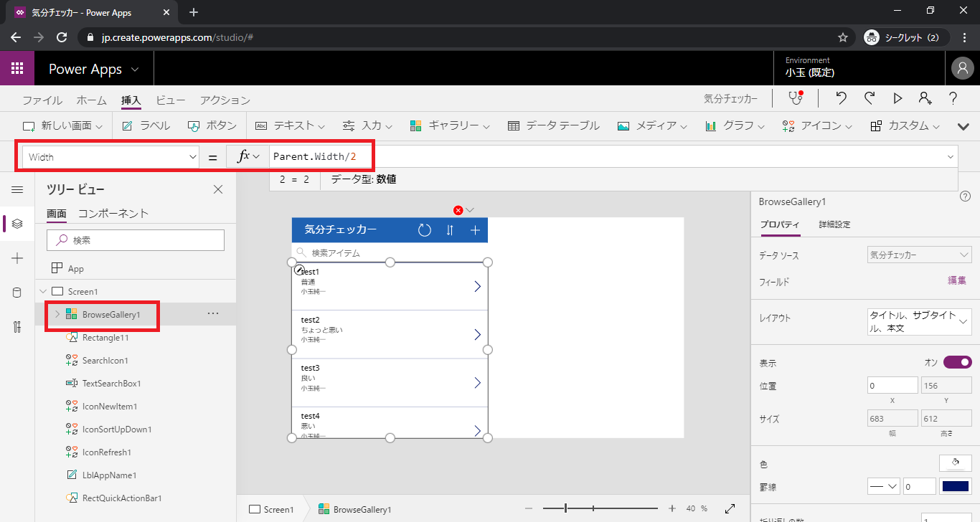Viewport: 980px width, 522px height.
Task: Switch to the コンポーネント tab
Action: click(x=113, y=214)
